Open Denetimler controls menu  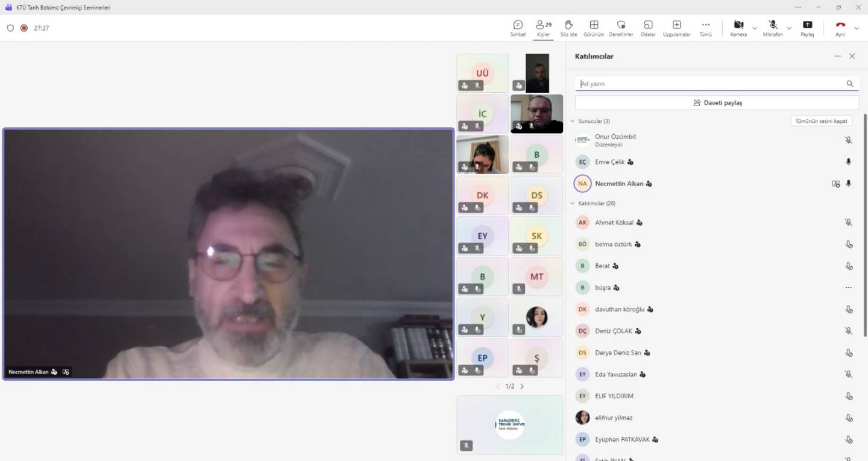click(621, 28)
